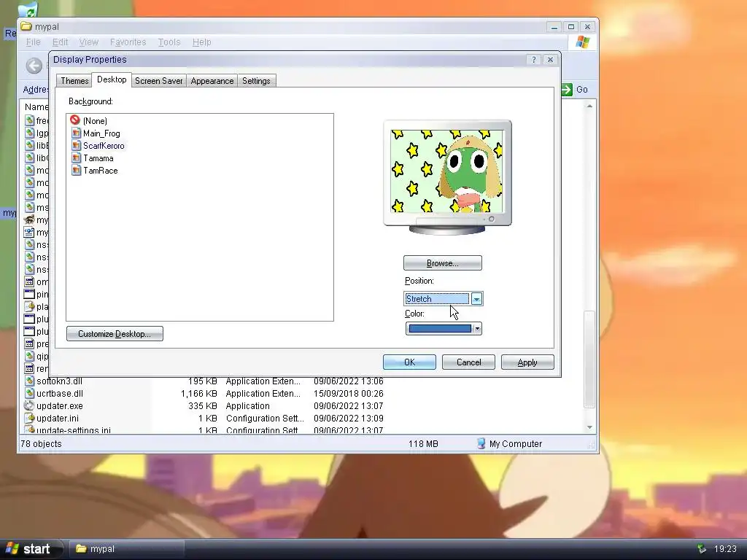Click Customize Desktop... button

click(115, 334)
